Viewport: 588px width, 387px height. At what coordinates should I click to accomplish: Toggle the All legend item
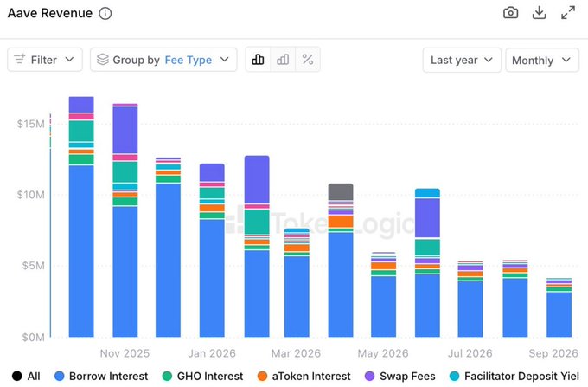tap(26, 376)
